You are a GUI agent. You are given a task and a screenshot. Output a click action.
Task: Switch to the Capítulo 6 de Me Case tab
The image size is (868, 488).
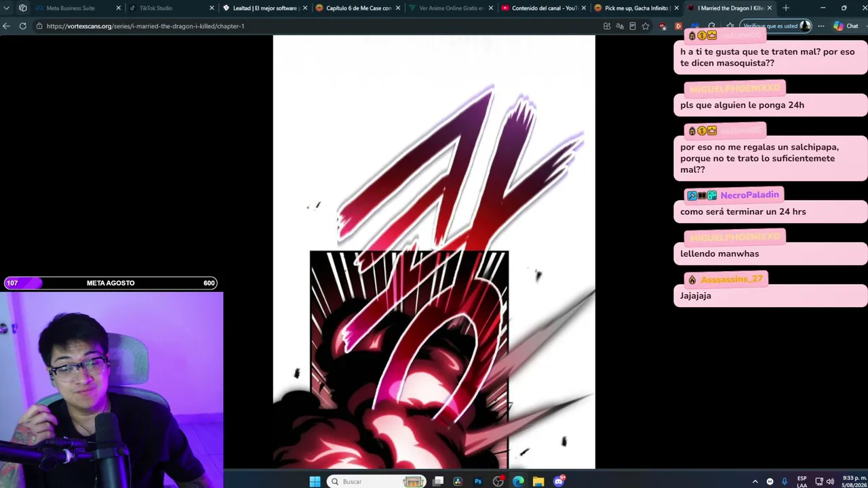[358, 8]
